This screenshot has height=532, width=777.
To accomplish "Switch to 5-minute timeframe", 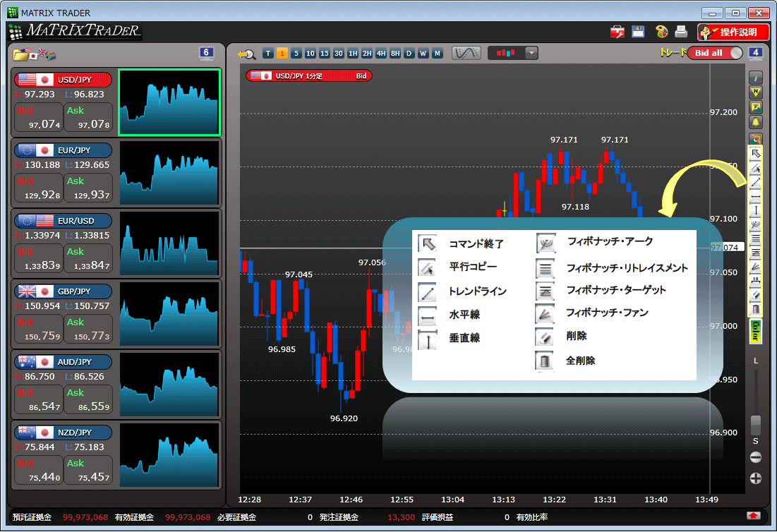I will (x=296, y=54).
